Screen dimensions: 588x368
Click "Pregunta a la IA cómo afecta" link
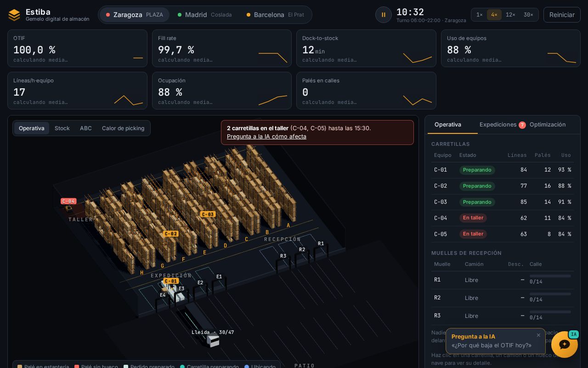[x=266, y=137]
